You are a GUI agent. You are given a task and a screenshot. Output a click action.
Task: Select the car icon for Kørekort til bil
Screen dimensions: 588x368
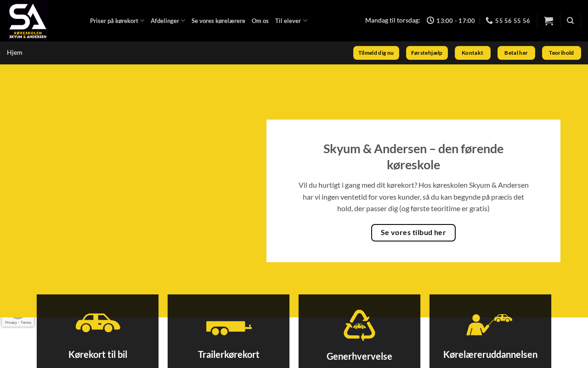(x=98, y=322)
